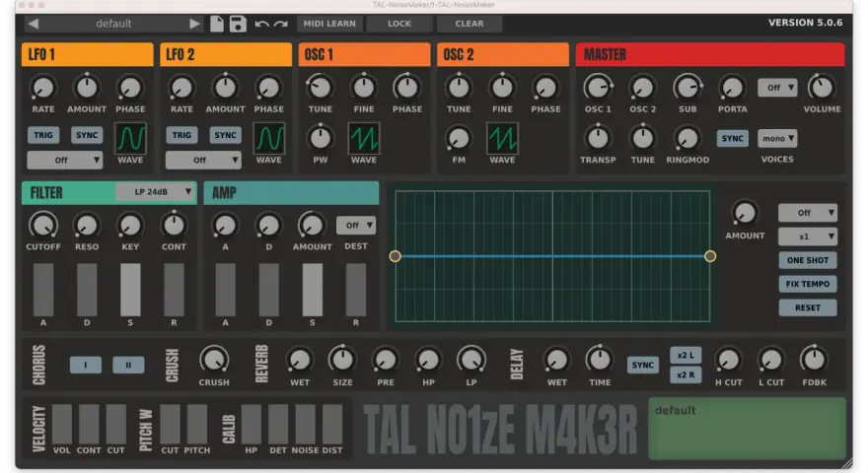Toggle LFO 2 SYNC button
Screen dimensions: 868x473
coord(225,135)
